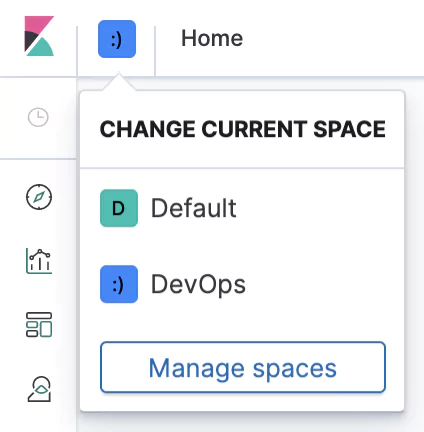Click the Default space name text
424x432 pixels.
click(194, 208)
